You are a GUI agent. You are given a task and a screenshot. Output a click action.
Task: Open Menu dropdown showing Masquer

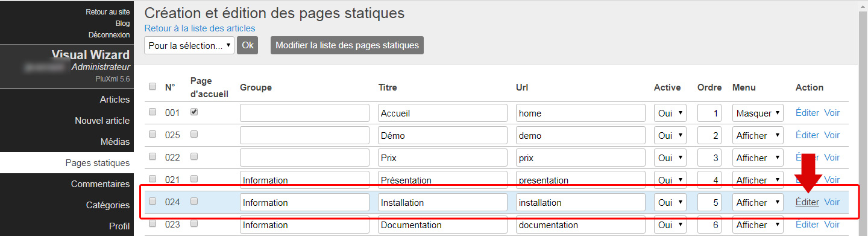758,113
